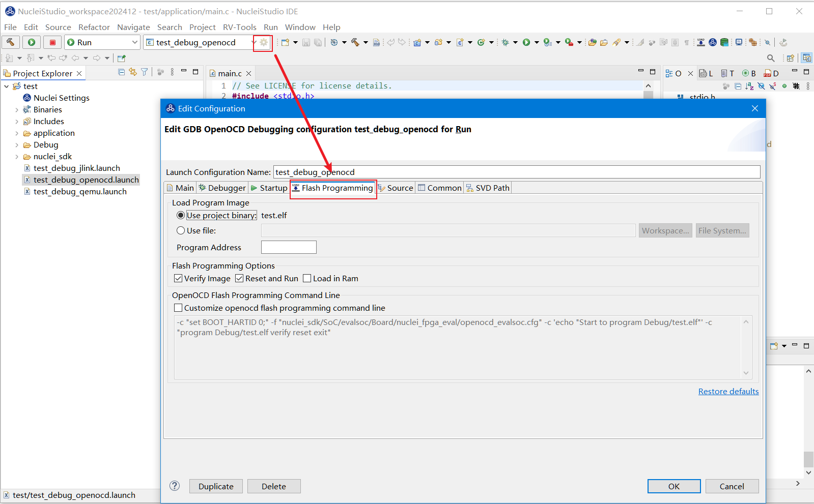Uncheck the Verify Image checkbox
This screenshot has width=814, height=504.
[x=178, y=278]
